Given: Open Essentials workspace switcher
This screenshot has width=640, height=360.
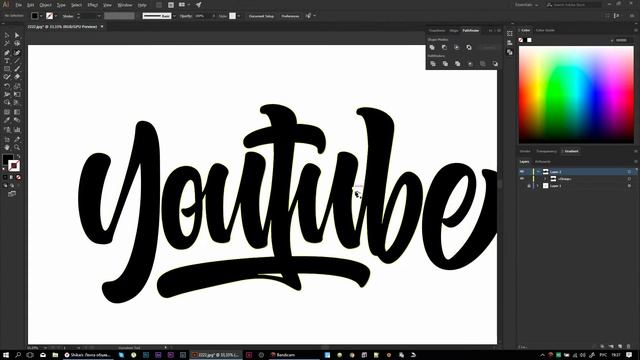Looking at the screenshot, I should 527,5.
